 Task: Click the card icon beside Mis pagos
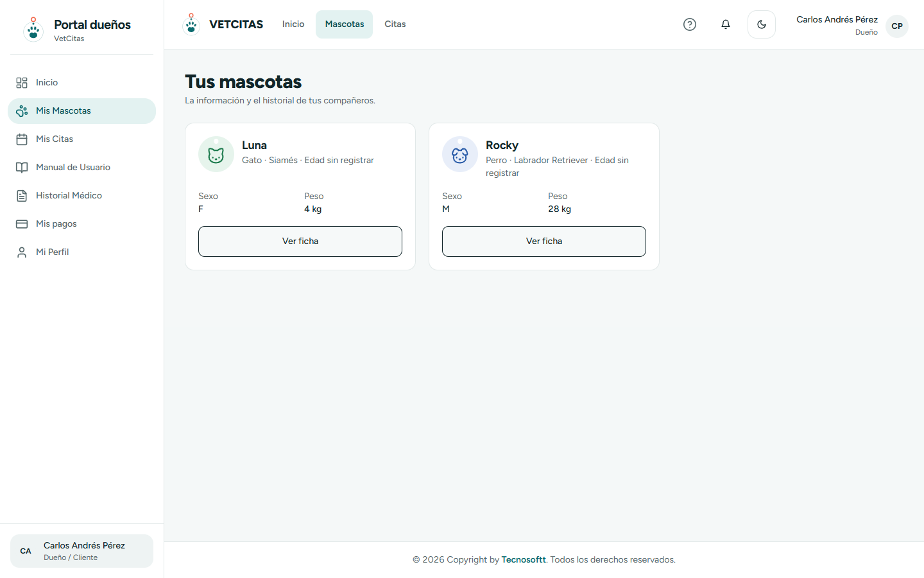pyautogui.click(x=22, y=224)
